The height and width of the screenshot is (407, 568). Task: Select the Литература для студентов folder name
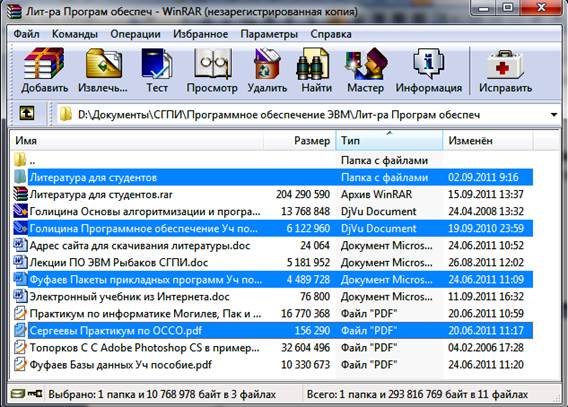pos(93,177)
